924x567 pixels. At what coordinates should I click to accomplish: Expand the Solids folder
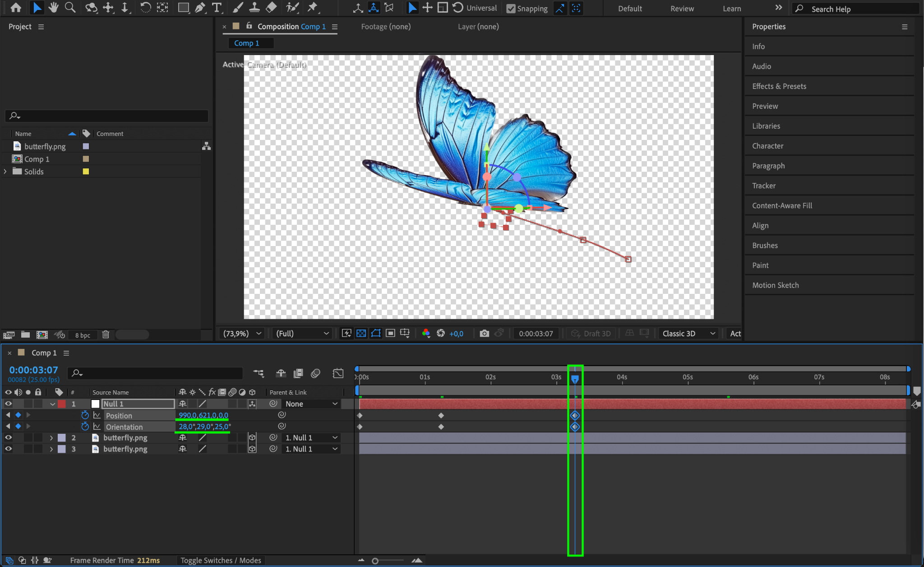(x=5, y=172)
